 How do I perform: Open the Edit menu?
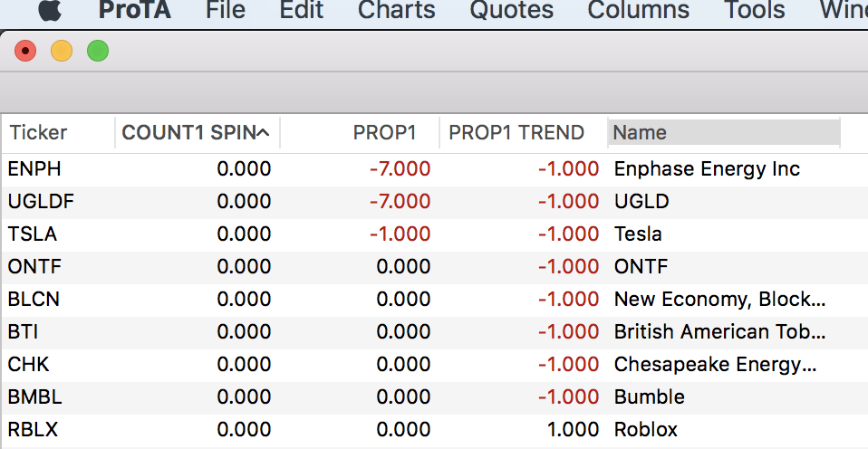[x=301, y=10]
